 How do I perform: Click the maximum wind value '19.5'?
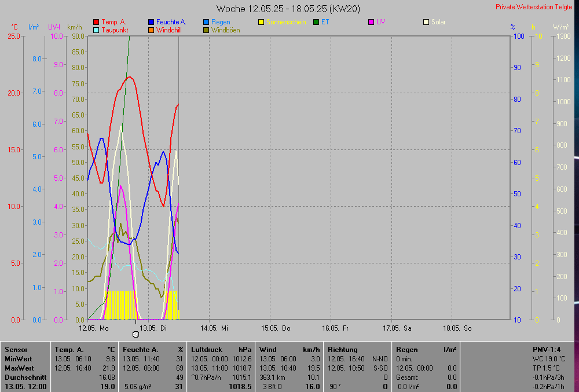(313, 368)
